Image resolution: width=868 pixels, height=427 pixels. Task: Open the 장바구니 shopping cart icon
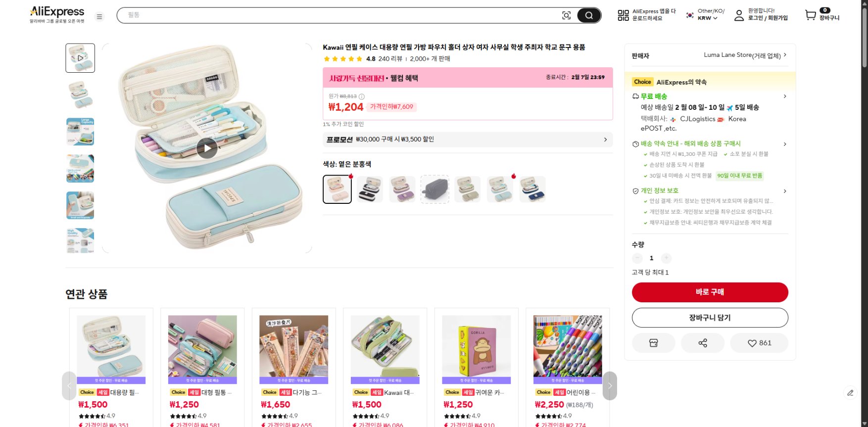810,15
